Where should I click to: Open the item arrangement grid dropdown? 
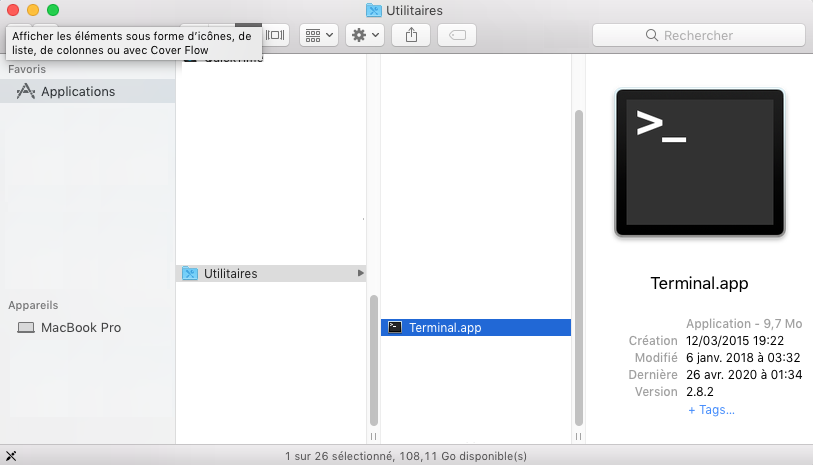pos(318,35)
